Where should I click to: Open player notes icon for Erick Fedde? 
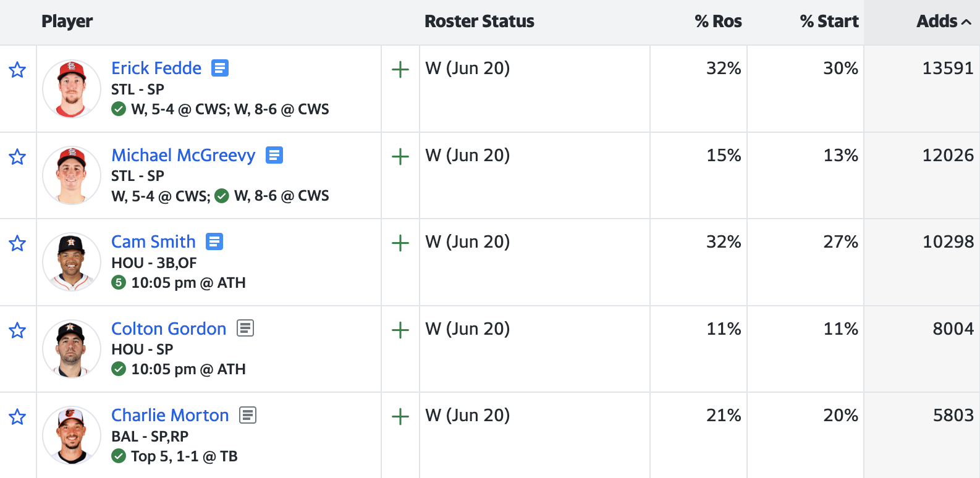pyautogui.click(x=220, y=68)
